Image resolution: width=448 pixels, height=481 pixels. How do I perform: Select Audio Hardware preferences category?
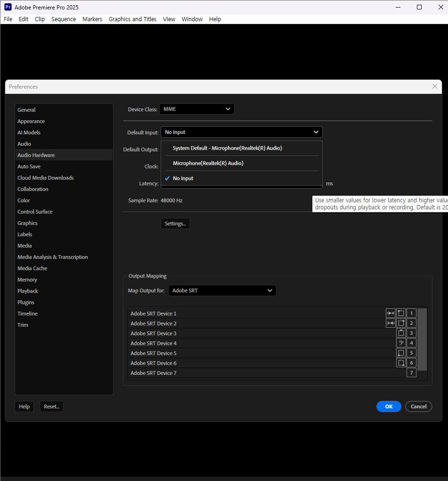tap(64, 155)
